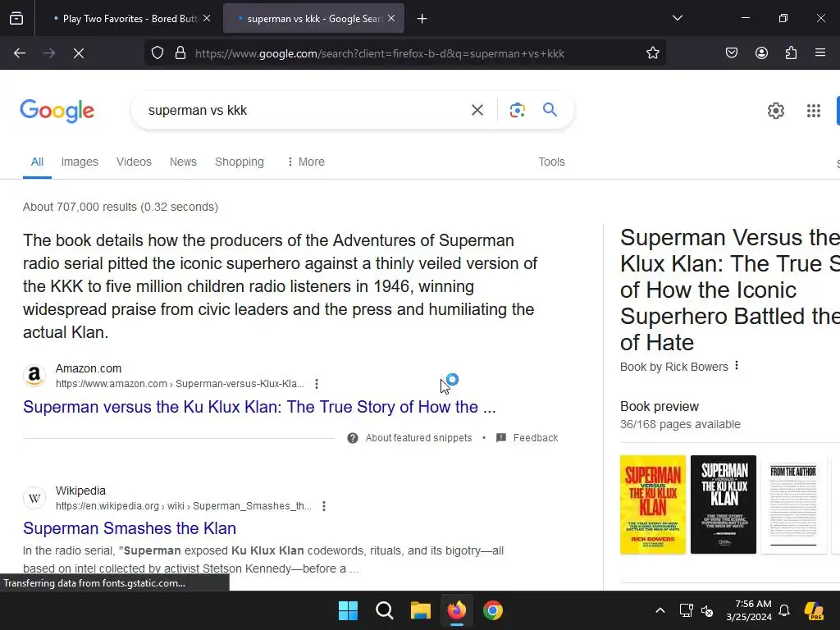
Task: Open Google quick settings gear
Action: tap(776, 111)
